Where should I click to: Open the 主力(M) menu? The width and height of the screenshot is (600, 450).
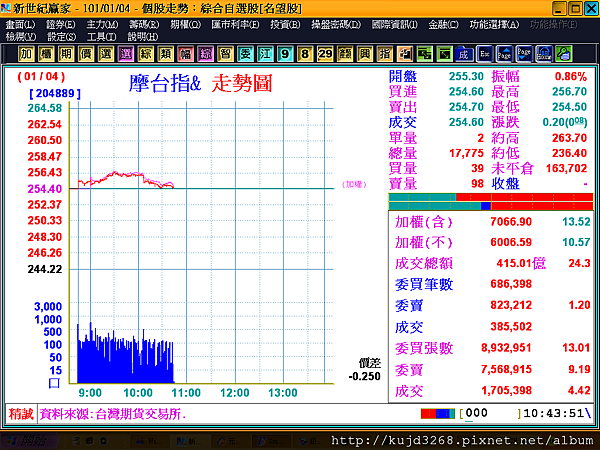click(x=102, y=25)
